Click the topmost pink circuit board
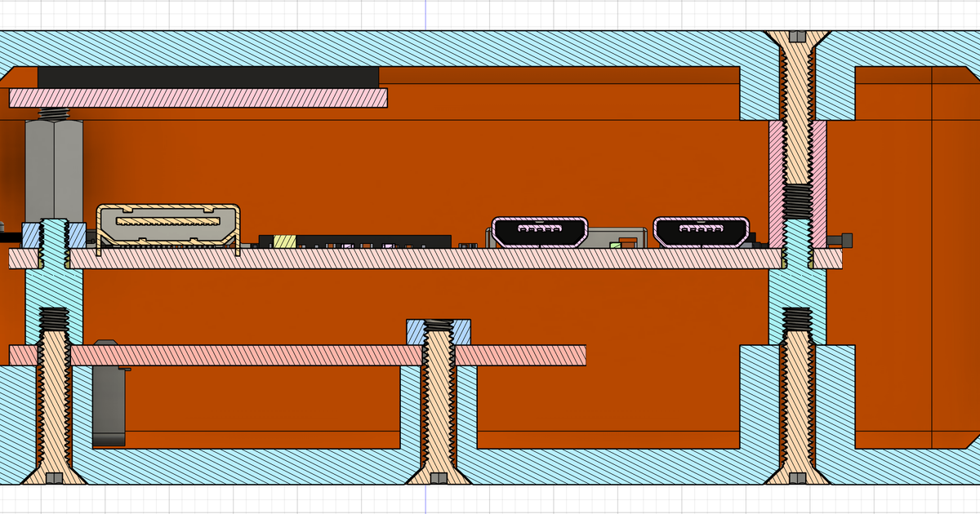 click(198, 98)
